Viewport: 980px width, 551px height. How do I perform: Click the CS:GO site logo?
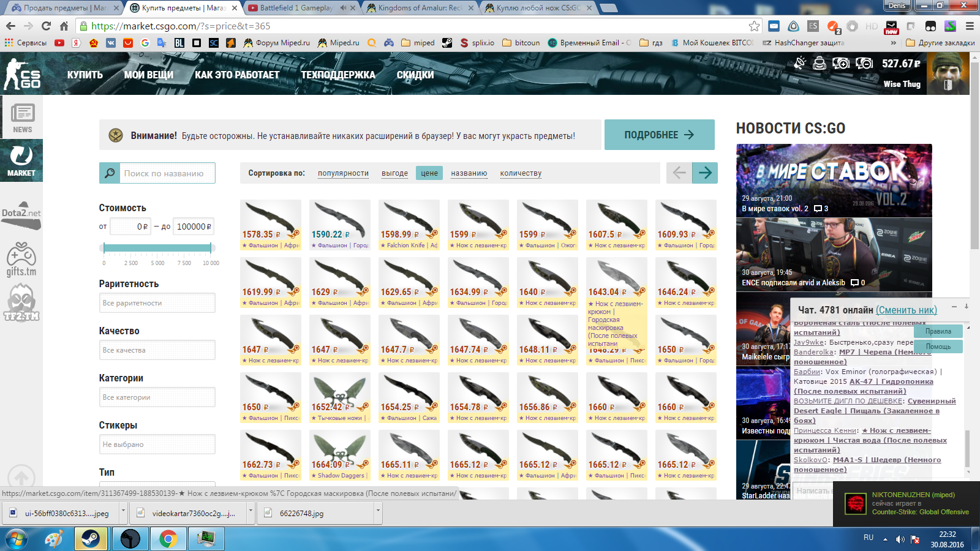[23, 74]
